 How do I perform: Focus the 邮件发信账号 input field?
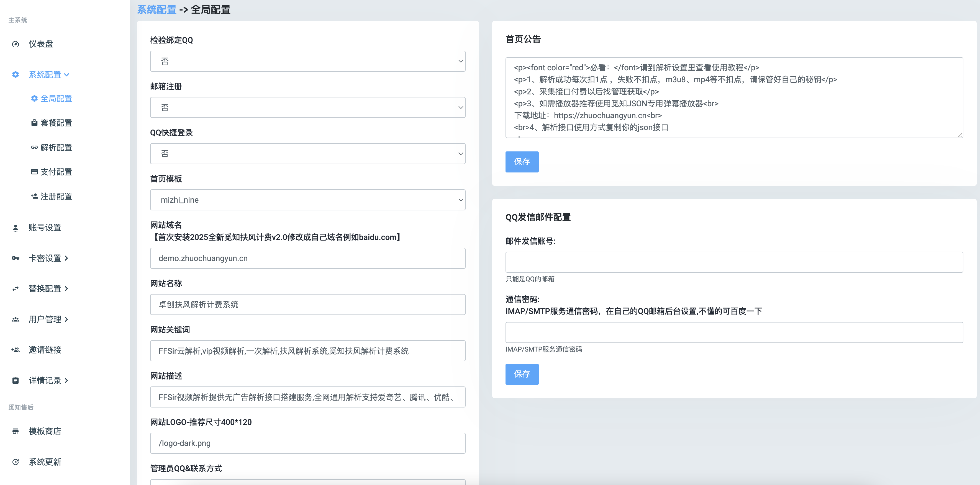tap(734, 262)
